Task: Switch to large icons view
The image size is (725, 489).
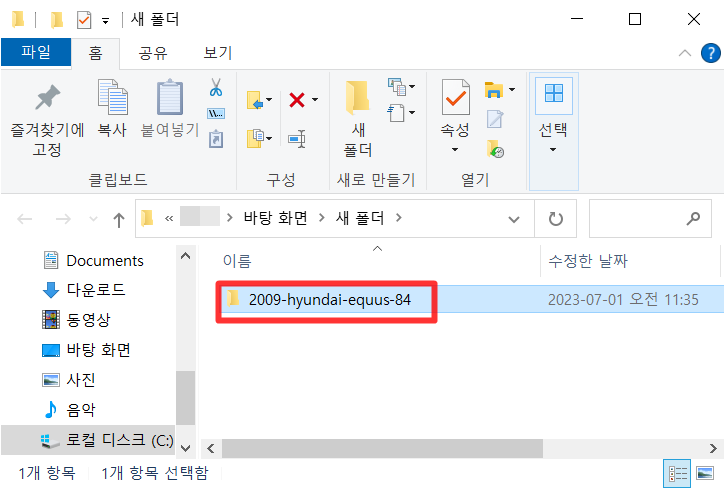Action: click(705, 473)
